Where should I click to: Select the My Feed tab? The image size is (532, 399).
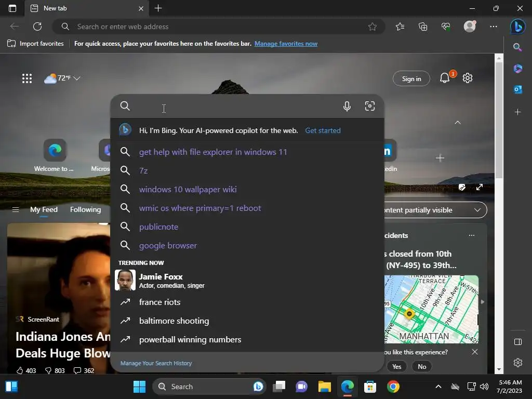click(44, 210)
